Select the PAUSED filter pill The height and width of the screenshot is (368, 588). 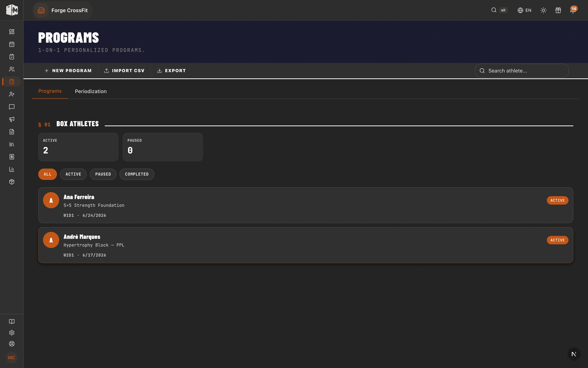[x=103, y=174]
